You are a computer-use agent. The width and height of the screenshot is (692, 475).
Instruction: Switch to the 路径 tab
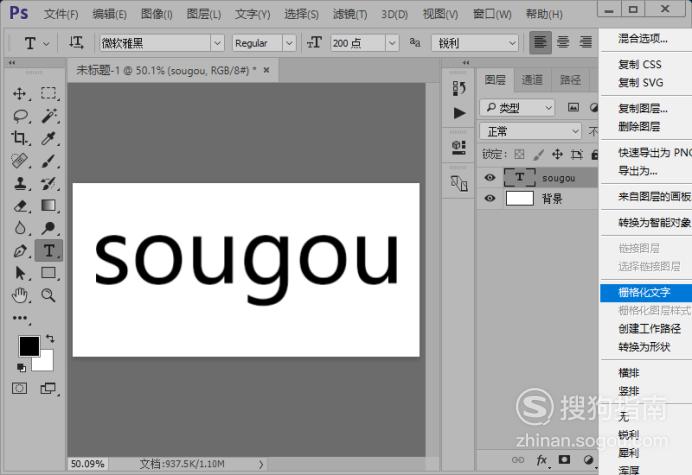(570, 80)
